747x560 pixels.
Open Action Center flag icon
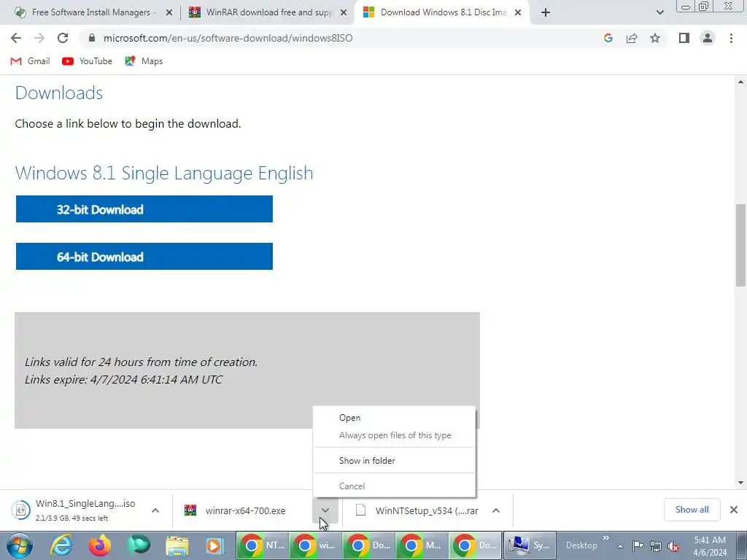click(x=638, y=546)
